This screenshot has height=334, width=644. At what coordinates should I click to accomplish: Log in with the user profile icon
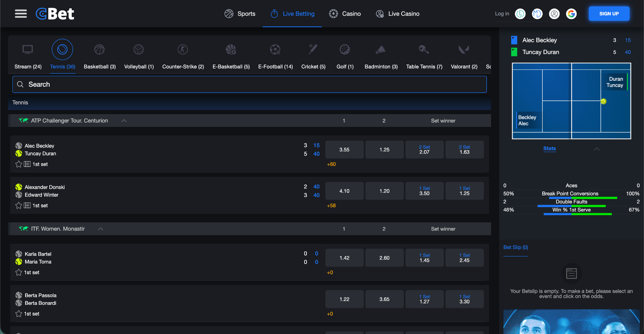coord(554,14)
